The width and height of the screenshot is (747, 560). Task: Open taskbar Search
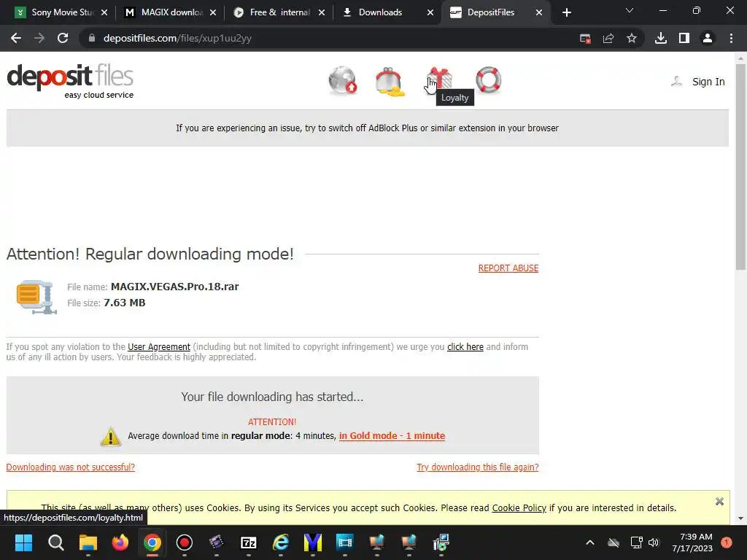click(x=55, y=542)
